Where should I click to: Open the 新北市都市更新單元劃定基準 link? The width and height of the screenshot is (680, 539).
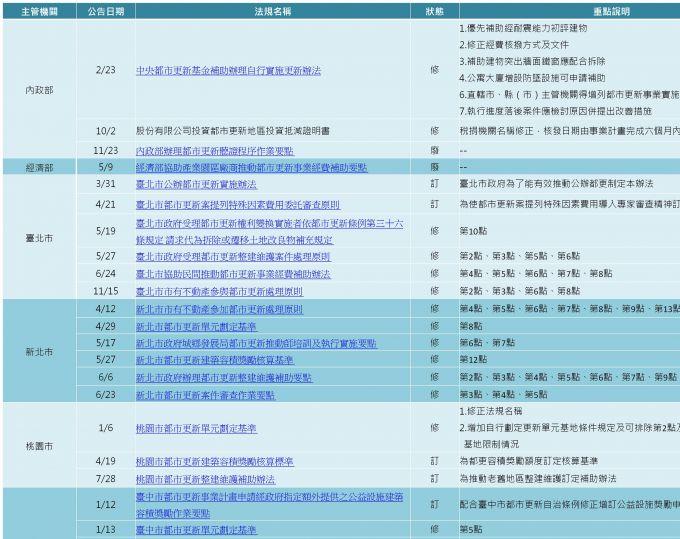pyautogui.click(x=196, y=326)
